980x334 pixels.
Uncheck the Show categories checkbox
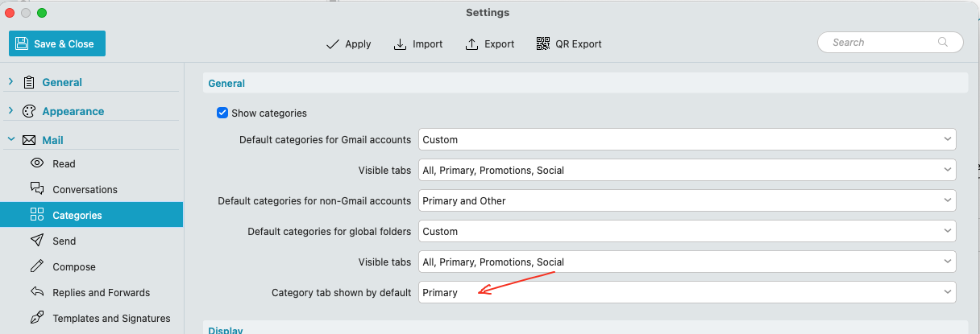223,113
